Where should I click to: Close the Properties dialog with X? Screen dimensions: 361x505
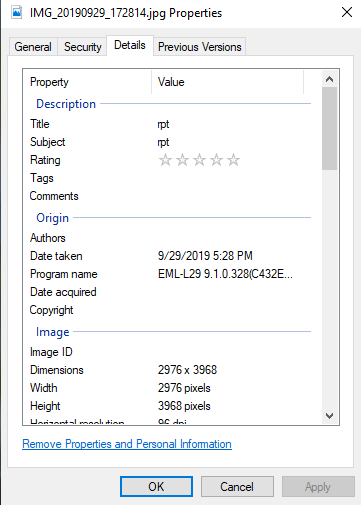click(347, 12)
